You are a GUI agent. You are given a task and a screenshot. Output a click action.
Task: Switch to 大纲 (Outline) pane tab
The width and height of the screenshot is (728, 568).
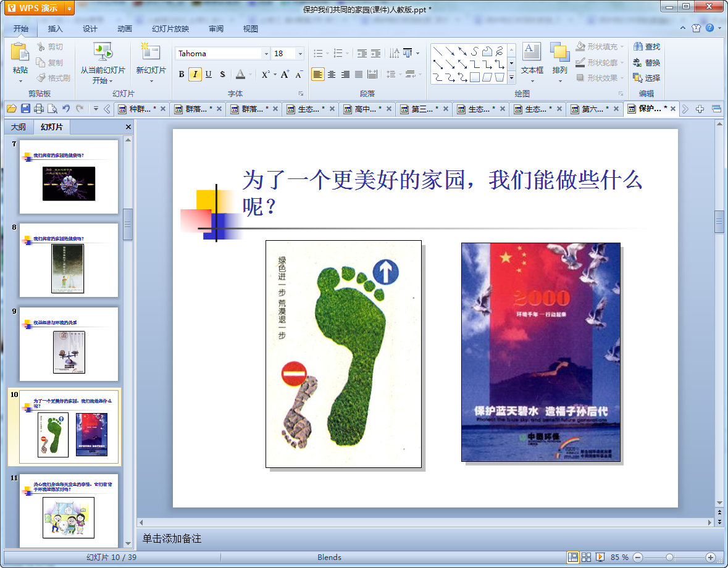(x=19, y=127)
